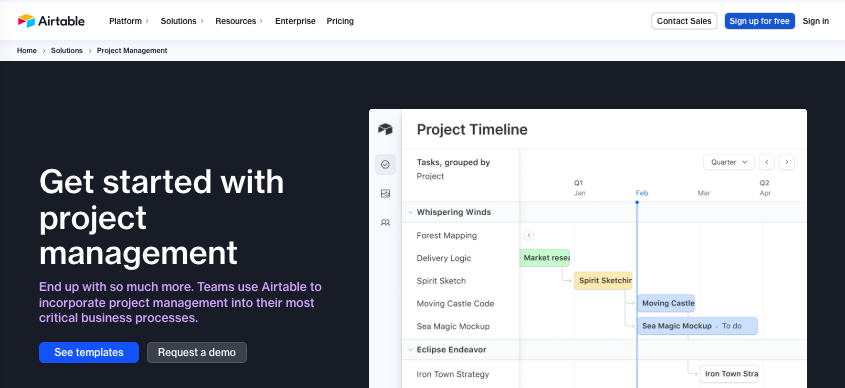Click the yellow Spirit Sketching bar

click(603, 280)
